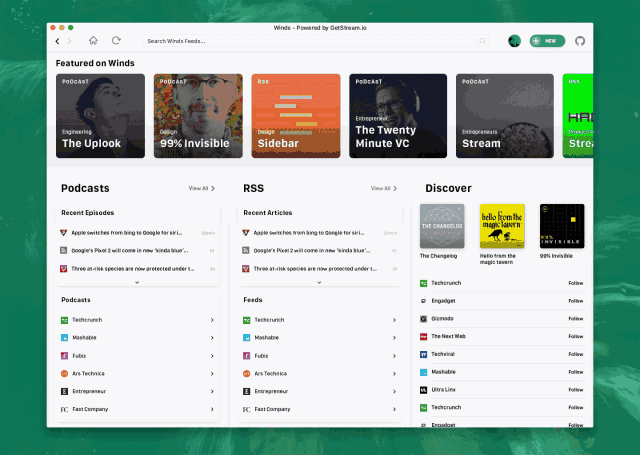Viewport: 640px width, 455px height.
Task: Expand Techcrunch podcast row chevron
Action: (x=212, y=320)
